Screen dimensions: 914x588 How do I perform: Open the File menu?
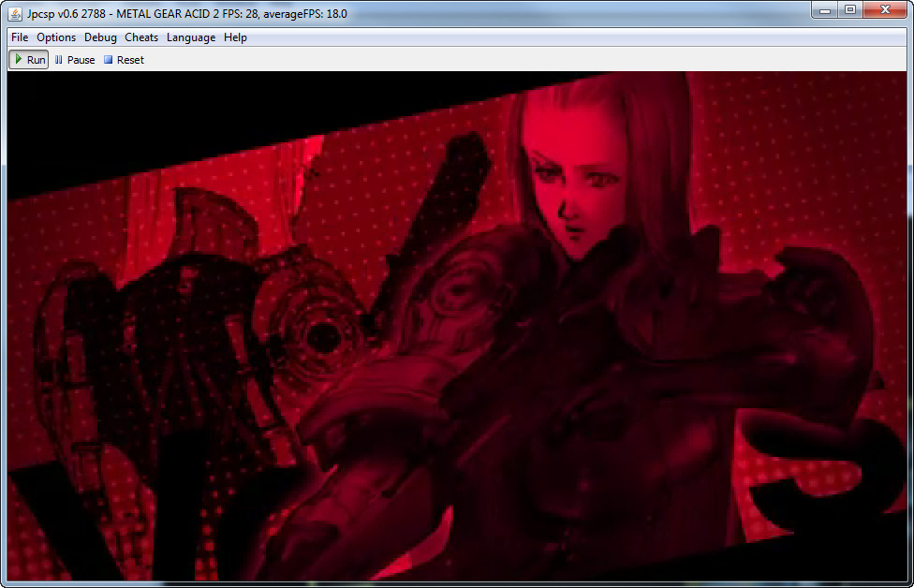(x=20, y=37)
